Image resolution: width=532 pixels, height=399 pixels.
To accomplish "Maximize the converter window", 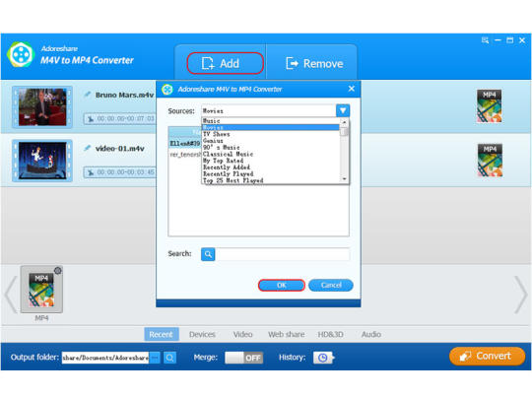I will pos(510,40).
